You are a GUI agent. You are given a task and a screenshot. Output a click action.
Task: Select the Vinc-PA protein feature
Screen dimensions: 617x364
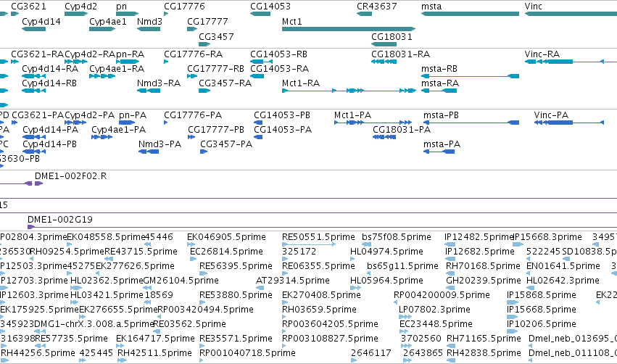(569, 123)
